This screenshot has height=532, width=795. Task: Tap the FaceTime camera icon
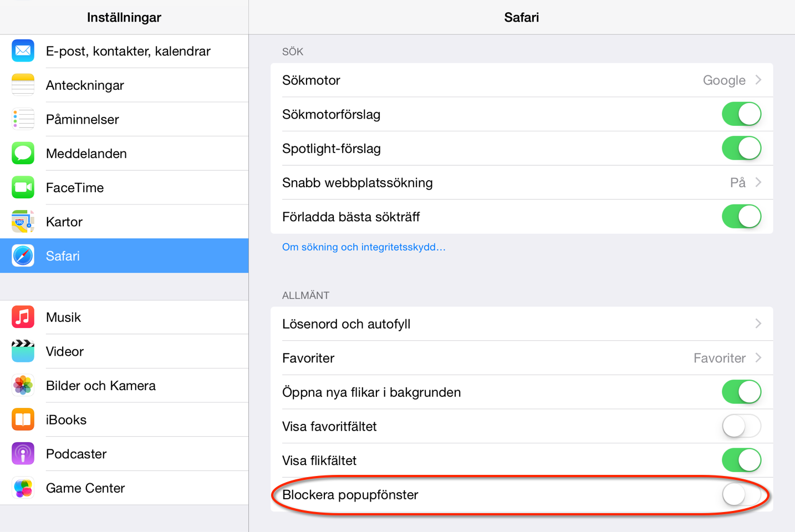[23, 187]
